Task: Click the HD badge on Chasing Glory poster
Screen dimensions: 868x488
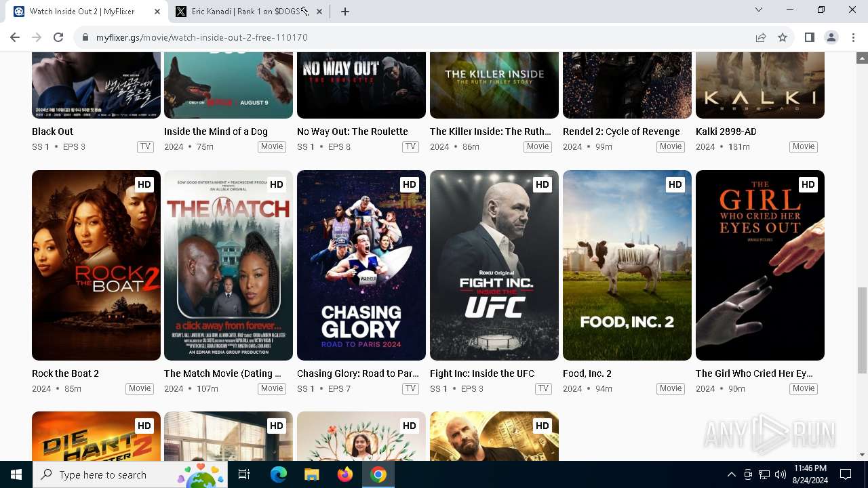Action: (409, 184)
